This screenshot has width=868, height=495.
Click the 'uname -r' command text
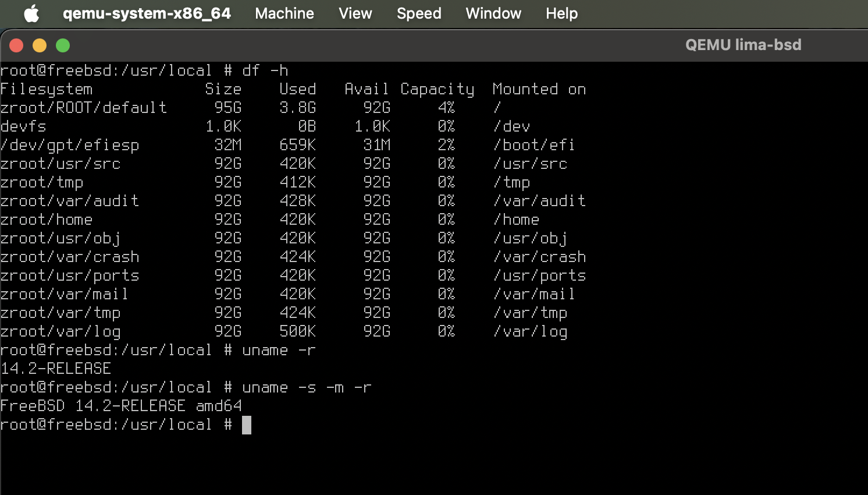[x=279, y=350]
